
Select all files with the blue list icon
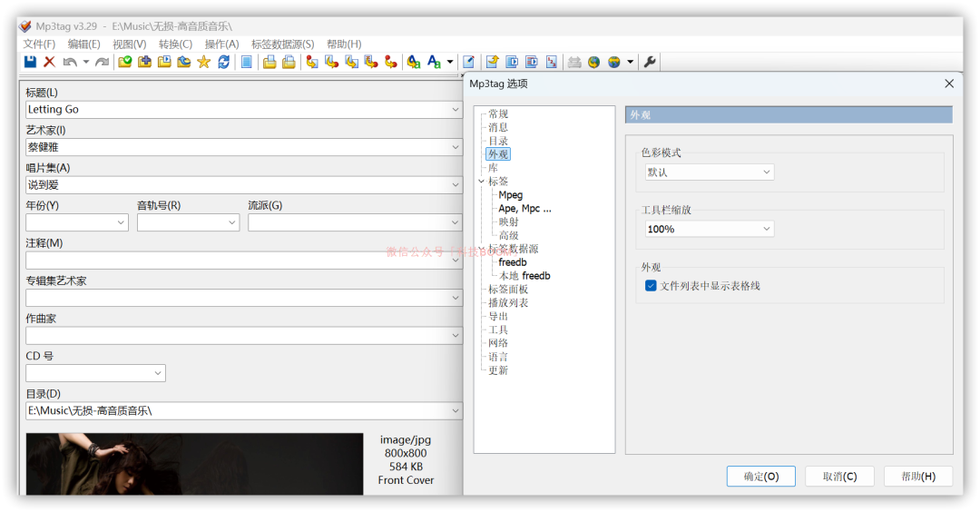pos(247,61)
